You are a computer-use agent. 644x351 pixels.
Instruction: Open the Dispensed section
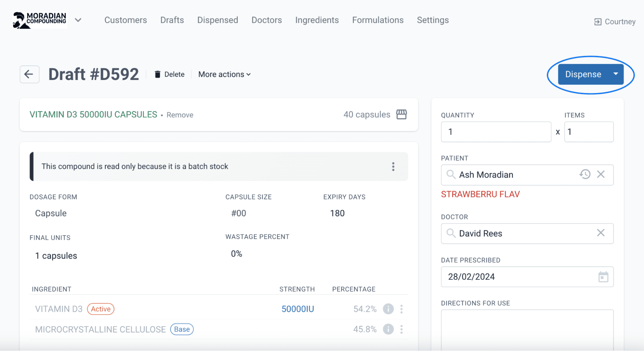tap(217, 20)
